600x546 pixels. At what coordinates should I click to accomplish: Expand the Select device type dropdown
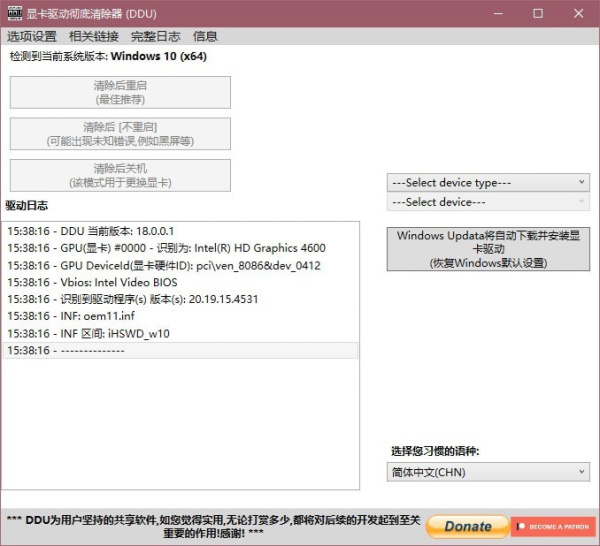tap(488, 182)
